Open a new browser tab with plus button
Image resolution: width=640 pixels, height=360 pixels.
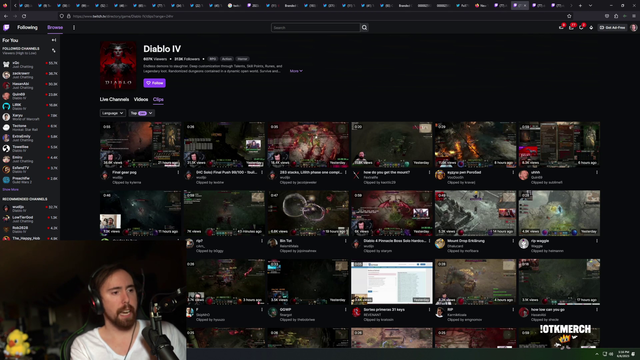coord(580,6)
